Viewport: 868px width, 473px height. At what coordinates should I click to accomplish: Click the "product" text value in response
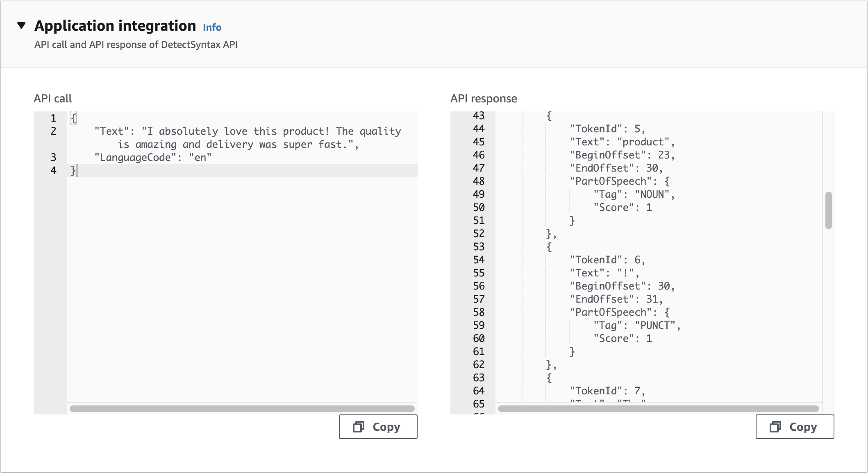point(643,142)
